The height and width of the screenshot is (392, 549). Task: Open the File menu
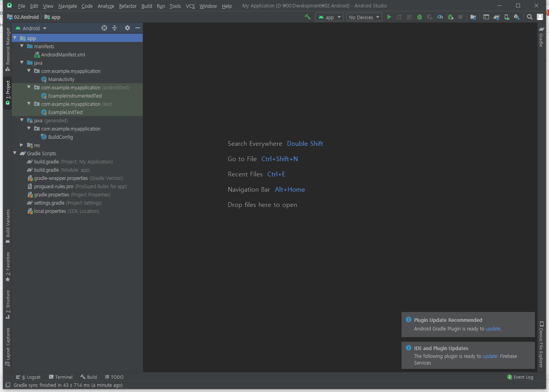(x=22, y=6)
